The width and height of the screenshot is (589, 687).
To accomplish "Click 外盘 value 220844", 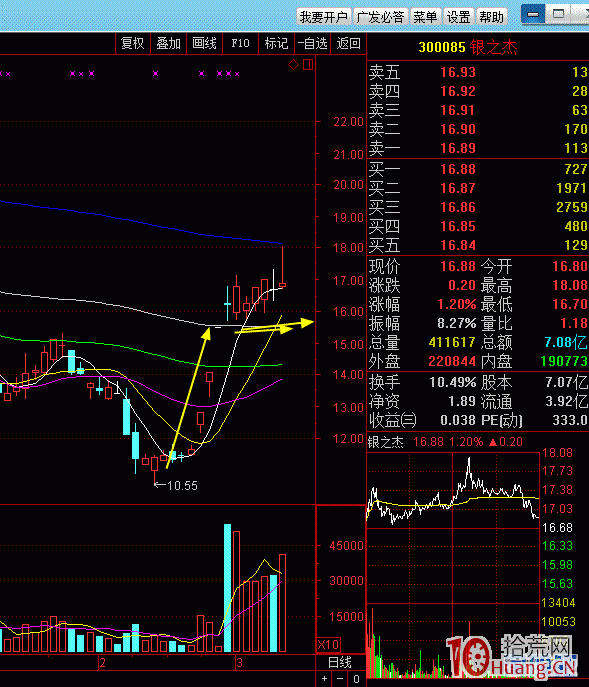I will tap(452, 361).
